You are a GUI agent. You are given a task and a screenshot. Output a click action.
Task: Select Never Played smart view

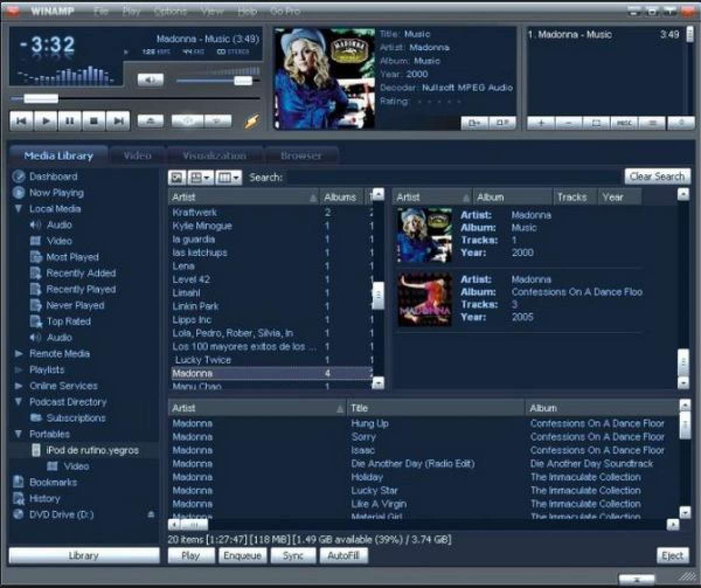pos(75,305)
